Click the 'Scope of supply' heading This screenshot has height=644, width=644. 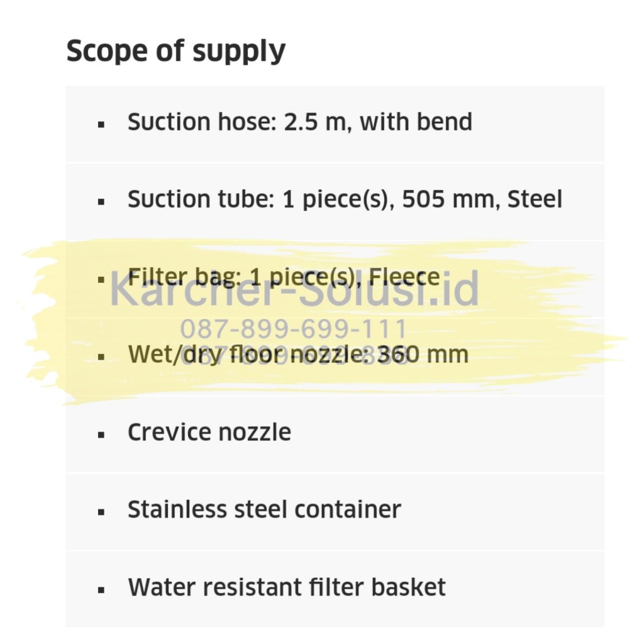click(176, 50)
